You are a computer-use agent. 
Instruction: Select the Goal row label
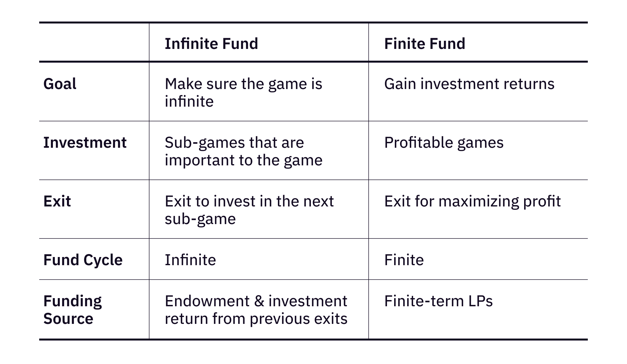60,84
